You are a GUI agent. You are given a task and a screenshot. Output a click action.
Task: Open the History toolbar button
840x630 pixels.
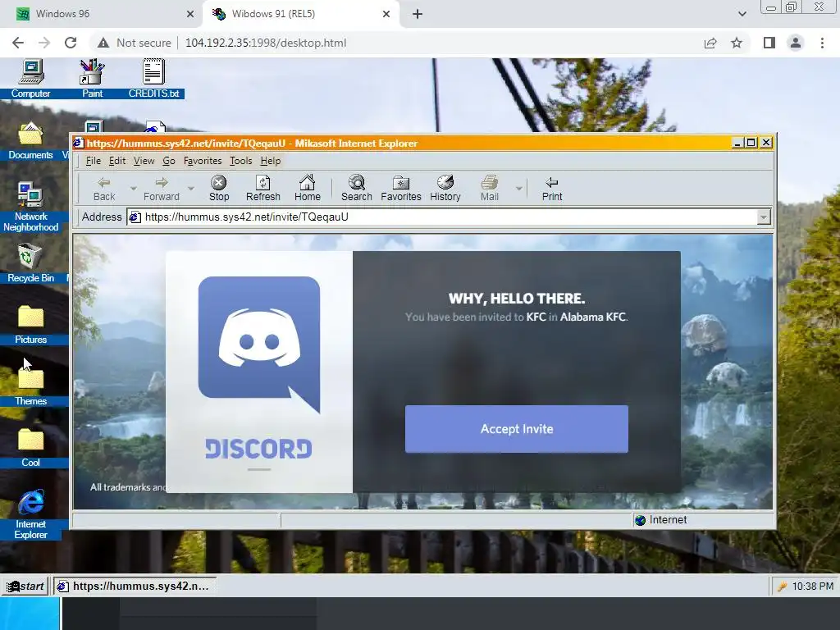[445, 189]
